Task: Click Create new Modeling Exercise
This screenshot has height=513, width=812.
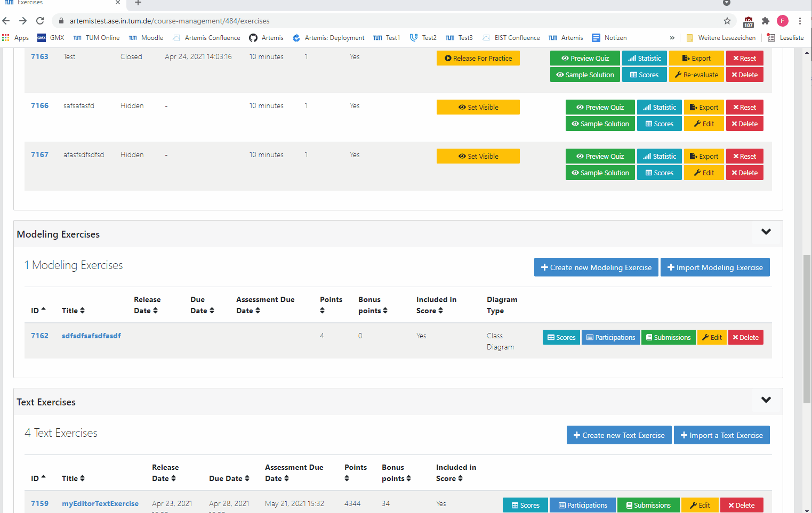Action: 596,267
